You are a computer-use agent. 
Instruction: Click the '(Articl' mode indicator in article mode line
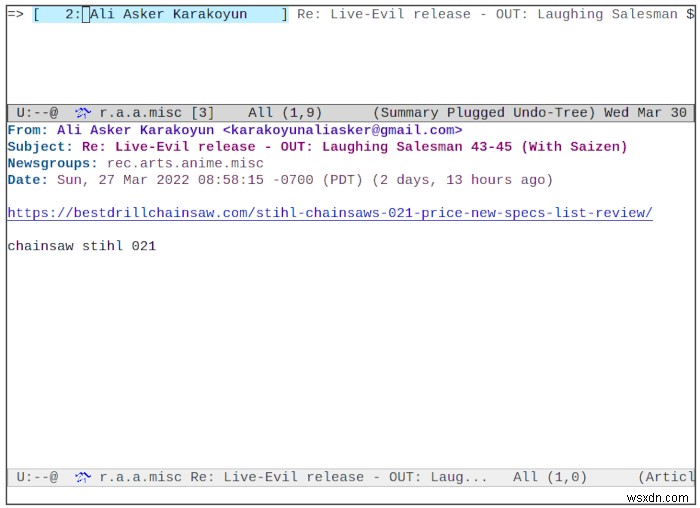point(666,477)
